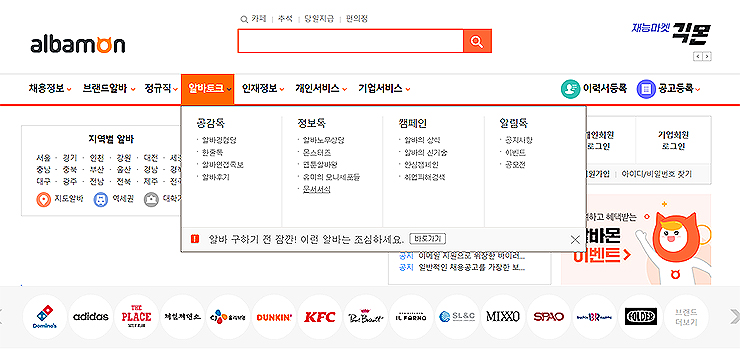Open 지도알바 map pin icon
This screenshot has height=360, width=740.
pos(43,200)
